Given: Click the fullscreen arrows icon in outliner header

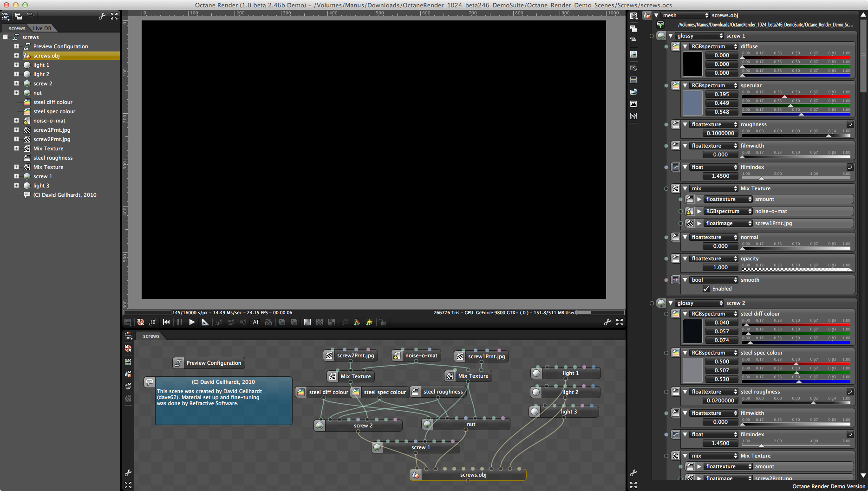Looking at the screenshot, I should click(x=114, y=16).
